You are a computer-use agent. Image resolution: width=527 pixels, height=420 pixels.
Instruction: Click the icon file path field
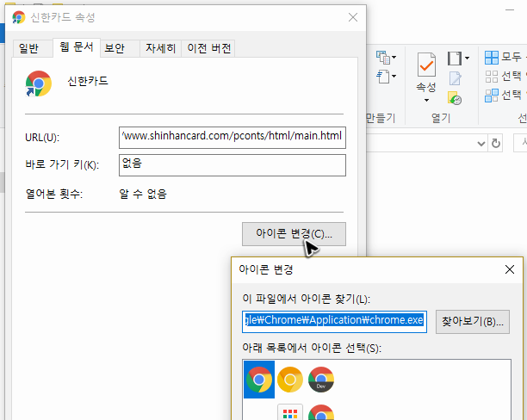point(334,322)
